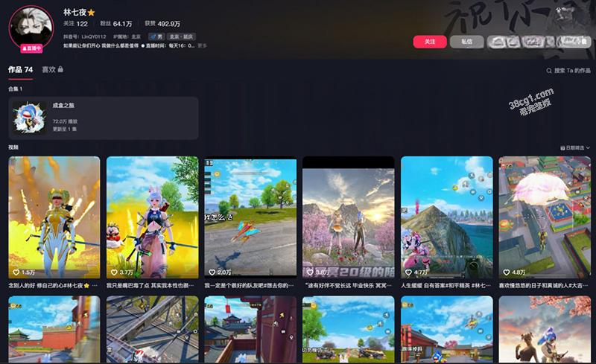Screen dimensions: 596x364
Task: Expand bio with 更多 link
Action: point(202,45)
